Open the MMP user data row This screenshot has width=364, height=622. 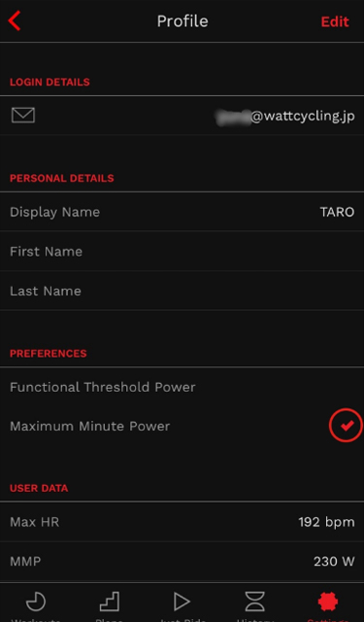point(182,562)
